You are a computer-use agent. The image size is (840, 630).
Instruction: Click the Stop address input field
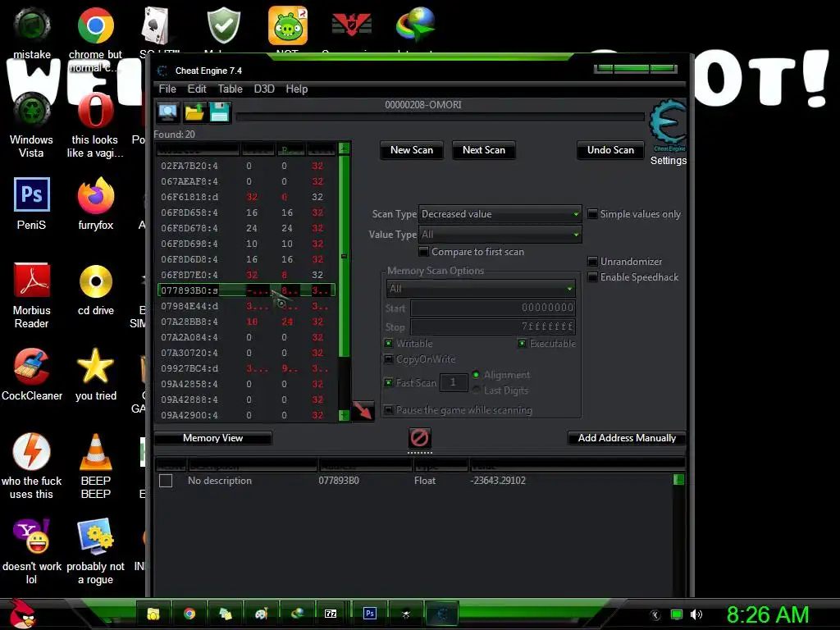point(493,326)
